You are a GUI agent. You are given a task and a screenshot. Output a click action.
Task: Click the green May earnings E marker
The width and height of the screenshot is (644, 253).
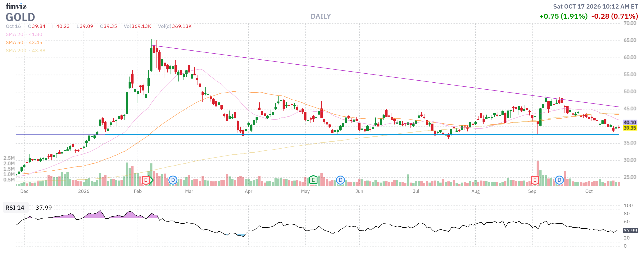coord(313,180)
